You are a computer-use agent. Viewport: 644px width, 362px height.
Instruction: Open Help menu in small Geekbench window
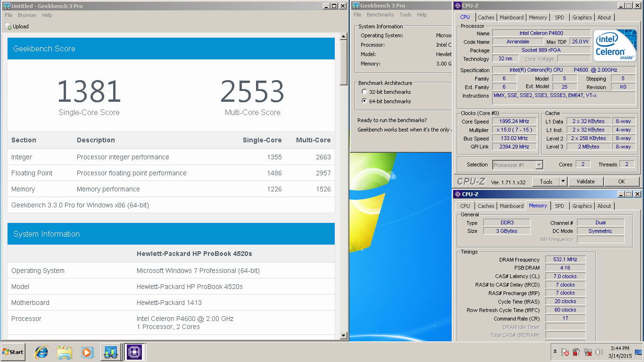coord(422,15)
